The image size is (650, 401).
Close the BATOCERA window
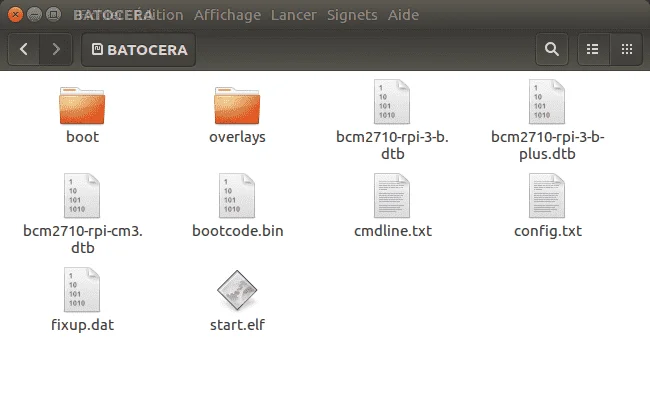click(15, 15)
